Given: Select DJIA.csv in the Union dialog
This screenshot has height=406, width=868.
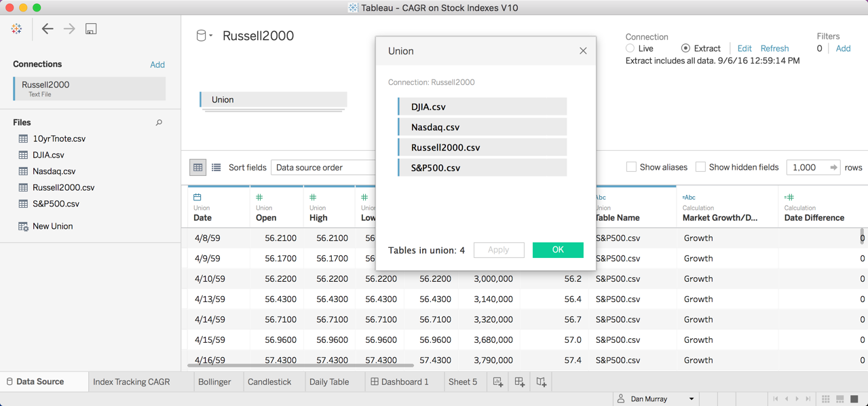Looking at the screenshot, I should coord(483,107).
